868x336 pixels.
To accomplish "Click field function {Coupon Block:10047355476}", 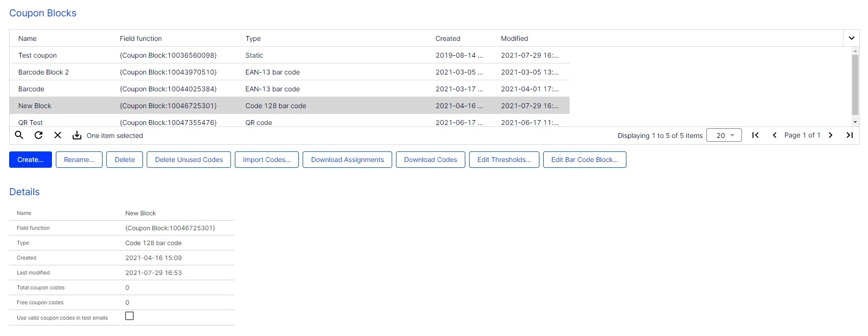I will coord(168,123).
